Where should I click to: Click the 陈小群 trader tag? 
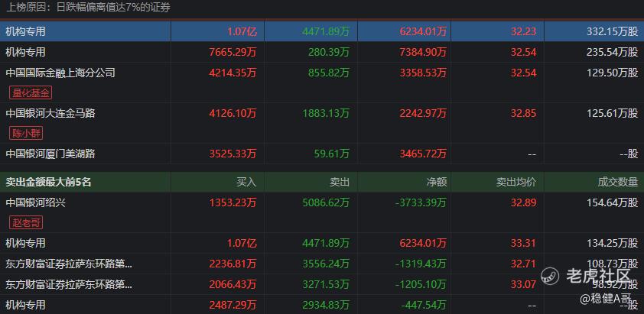point(25,132)
